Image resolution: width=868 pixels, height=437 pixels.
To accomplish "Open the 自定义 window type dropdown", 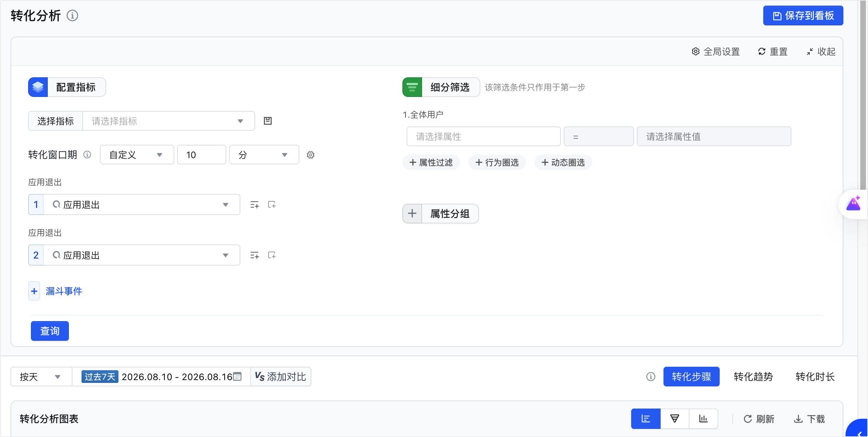I will (x=137, y=155).
